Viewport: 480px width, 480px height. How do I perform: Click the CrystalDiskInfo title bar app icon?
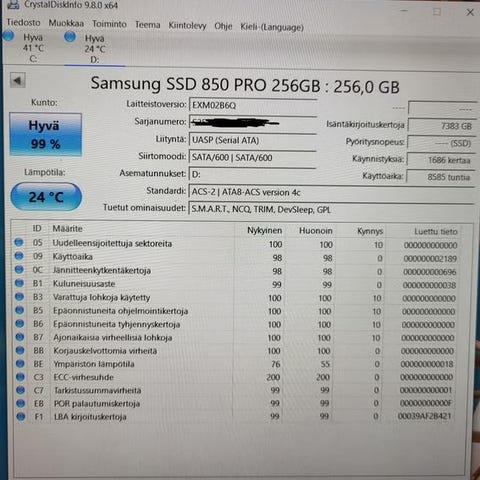[13, 4]
